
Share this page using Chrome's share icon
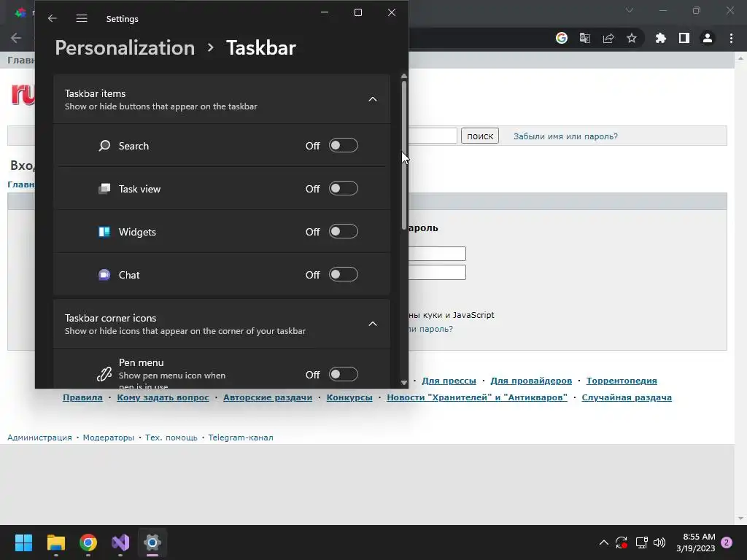pyautogui.click(x=608, y=38)
